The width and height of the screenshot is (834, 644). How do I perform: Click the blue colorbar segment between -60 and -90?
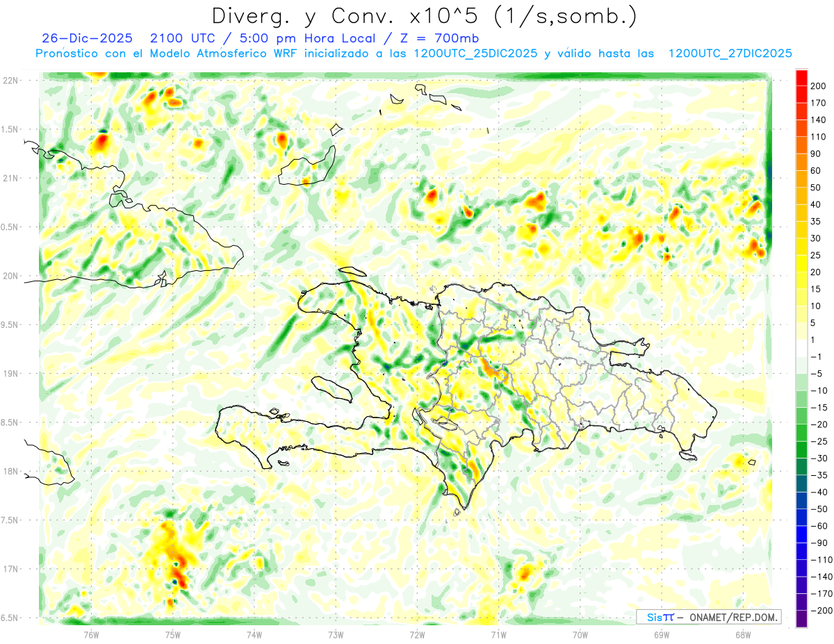[x=802, y=534]
